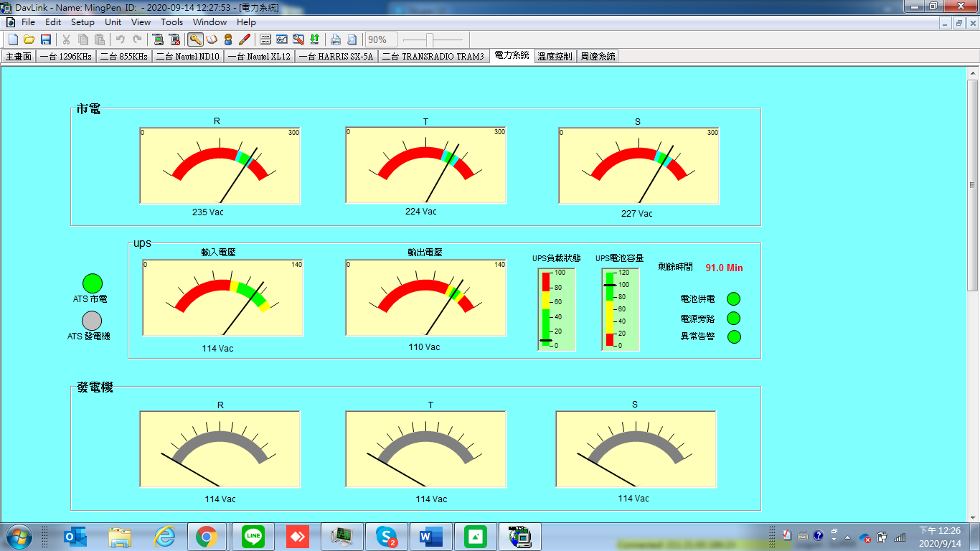Open print preview icon
The width and height of the screenshot is (980, 551).
click(x=352, y=39)
